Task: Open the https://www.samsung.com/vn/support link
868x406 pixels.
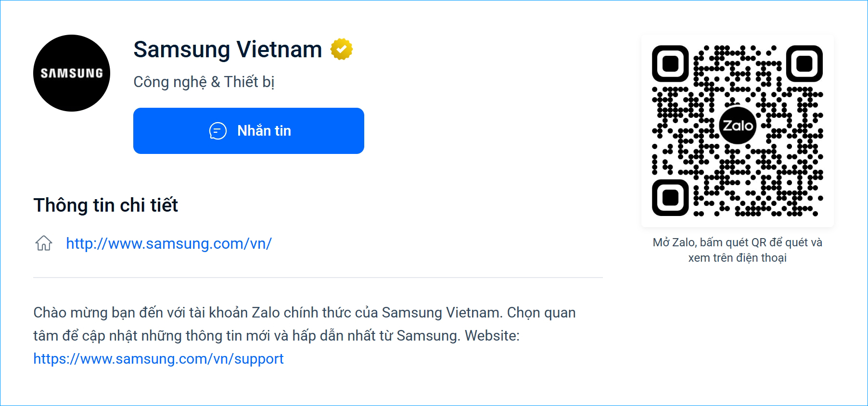Action: tap(158, 358)
